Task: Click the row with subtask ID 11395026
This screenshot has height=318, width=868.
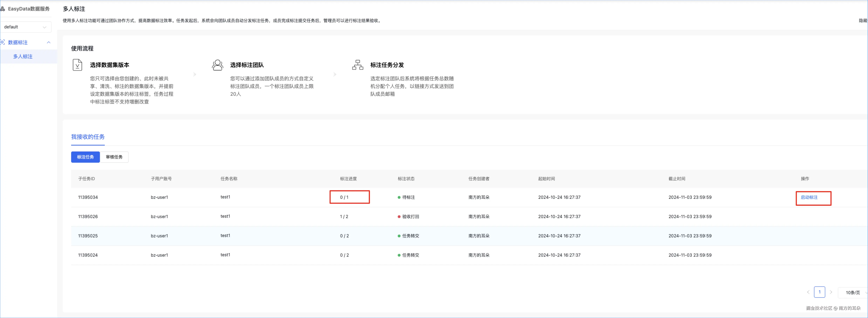Action: (x=88, y=216)
